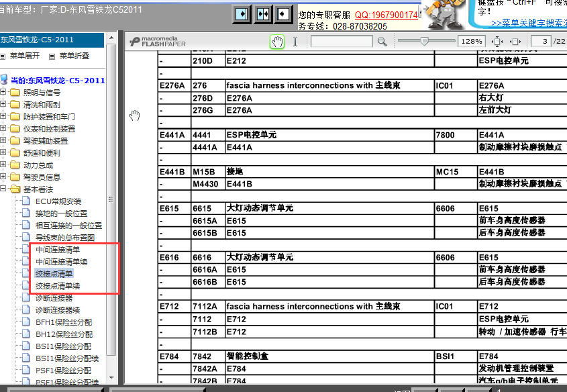Open 中间连接清单续 in the tree
Viewport: 567px width, 392px height.
pos(62,262)
